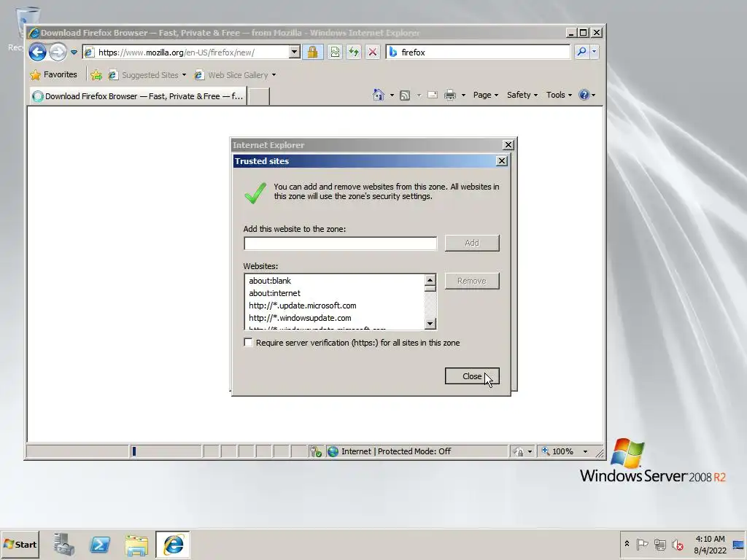Click the Refresh page icon
This screenshot has height=560, width=747.
coord(354,52)
